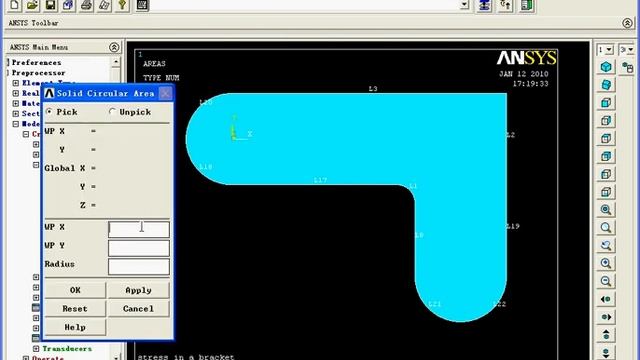Image resolution: width=640 pixels, height=360 pixels.
Task: Click the Help button in dialog
Action: tap(75, 327)
